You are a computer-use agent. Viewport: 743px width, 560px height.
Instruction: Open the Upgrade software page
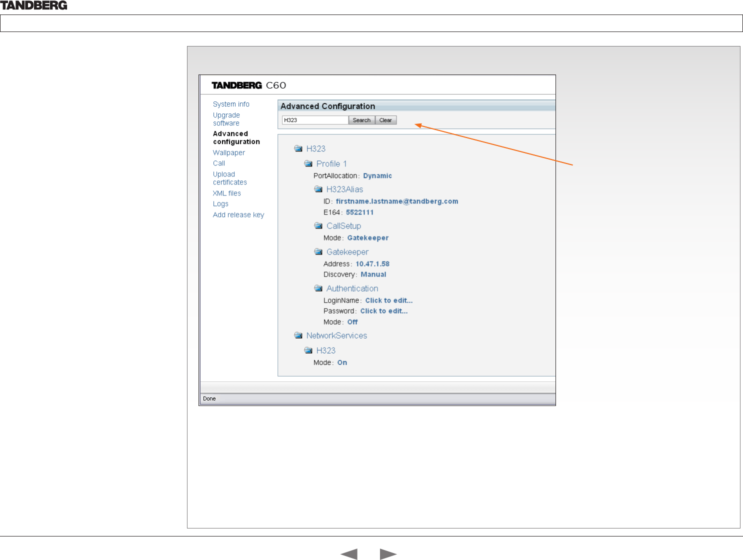click(226, 119)
